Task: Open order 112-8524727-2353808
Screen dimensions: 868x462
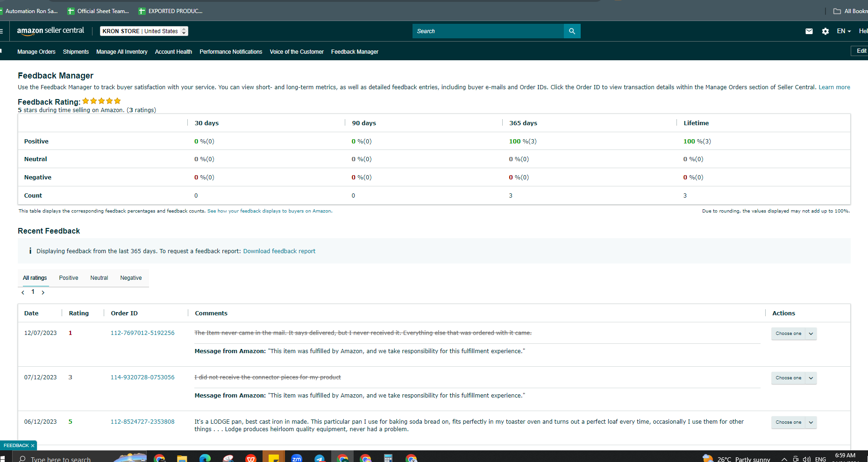Action: pos(142,422)
